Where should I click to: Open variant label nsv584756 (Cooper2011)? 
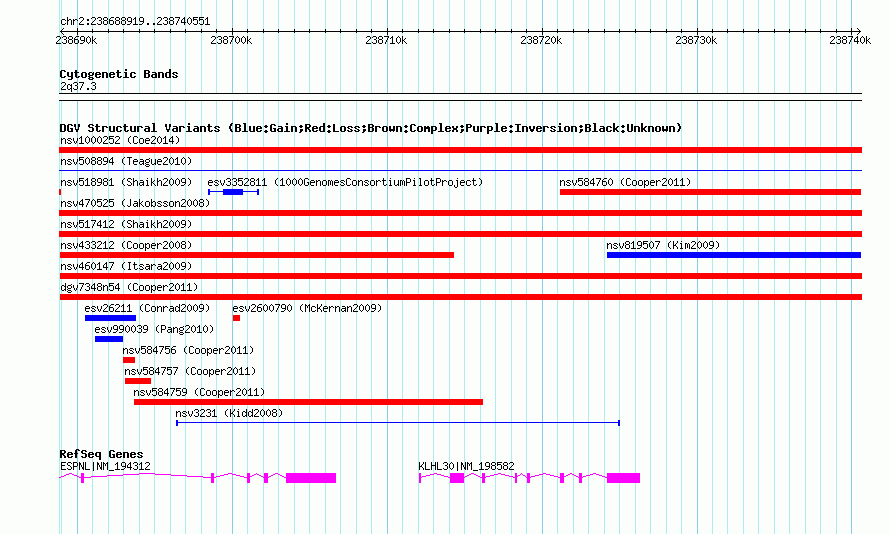coord(188,350)
